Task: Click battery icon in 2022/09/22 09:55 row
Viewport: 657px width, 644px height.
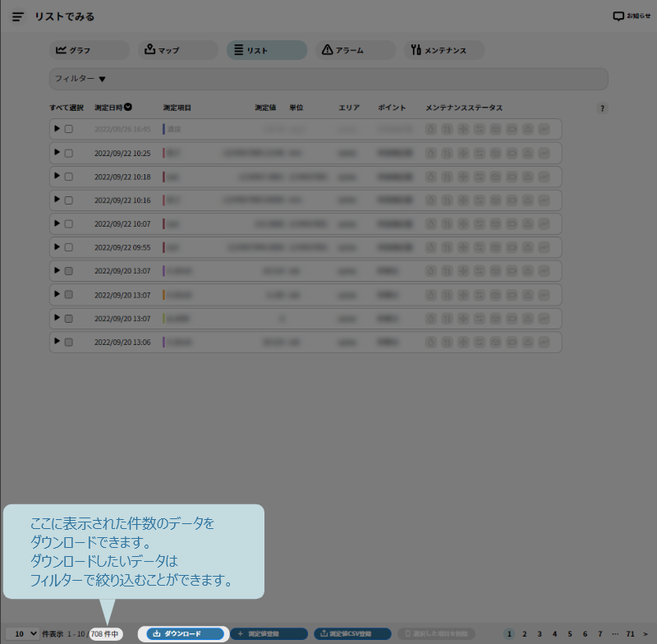Action: pyautogui.click(x=512, y=247)
